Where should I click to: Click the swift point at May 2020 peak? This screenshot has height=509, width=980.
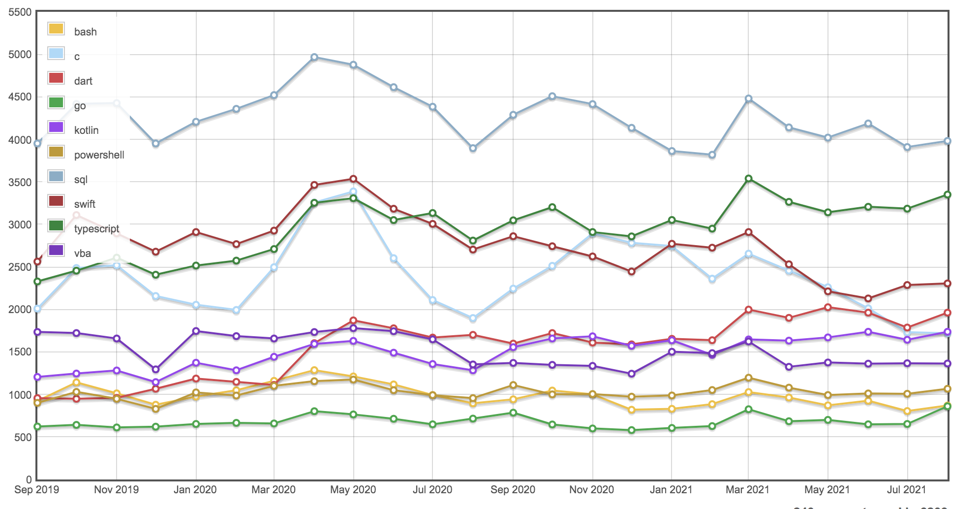point(353,179)
